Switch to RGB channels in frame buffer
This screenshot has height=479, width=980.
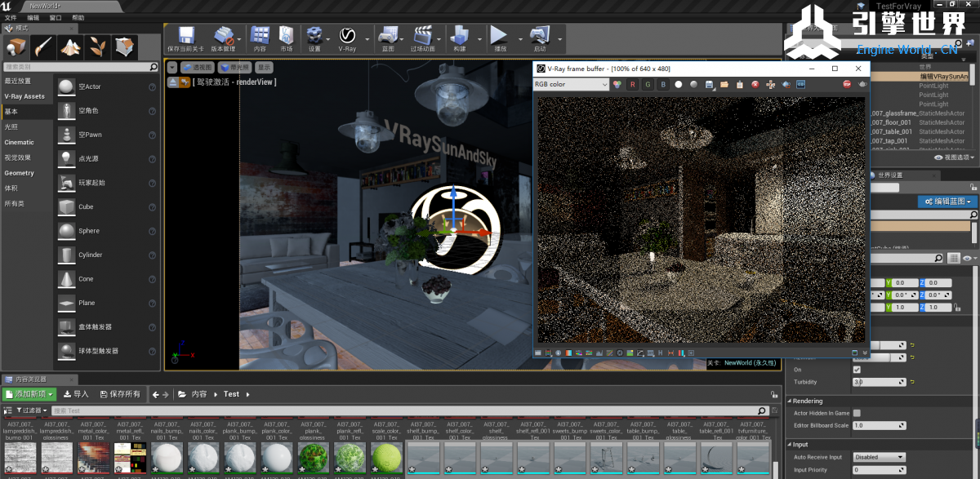(618, 84)
